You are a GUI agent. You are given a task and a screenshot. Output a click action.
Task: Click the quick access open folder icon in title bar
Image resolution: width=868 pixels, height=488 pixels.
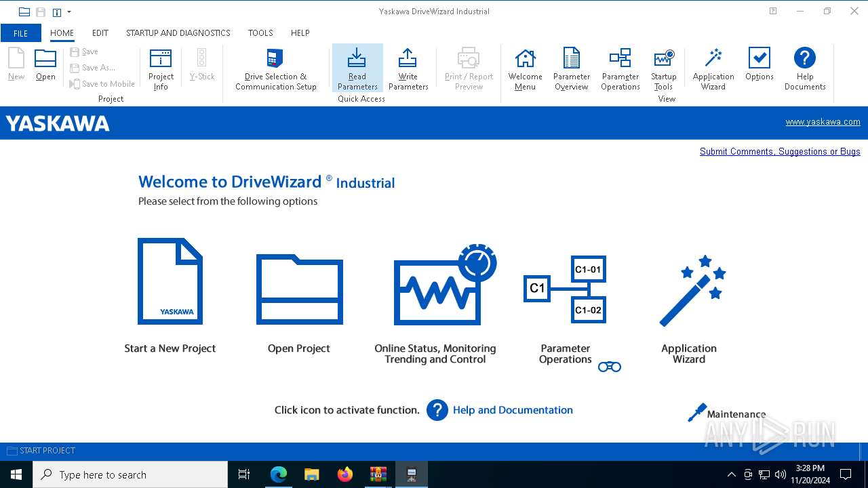pyautogui.click(x=24, y=12)
